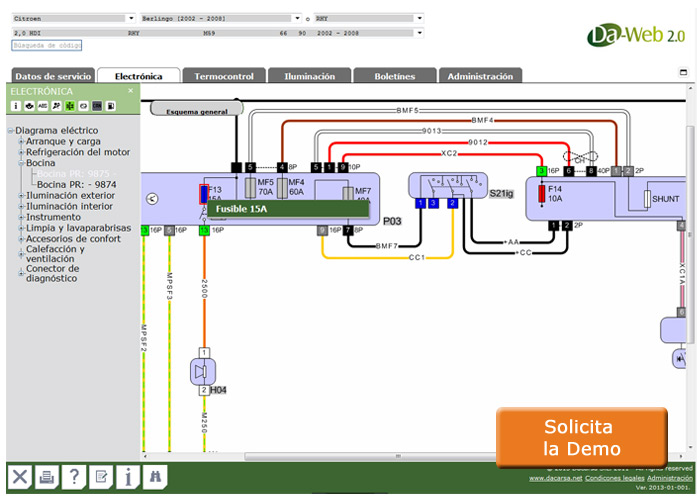Open the Citroen make dropdown
The height and width of the screenshot is (497, 700).
pos(131,18)
